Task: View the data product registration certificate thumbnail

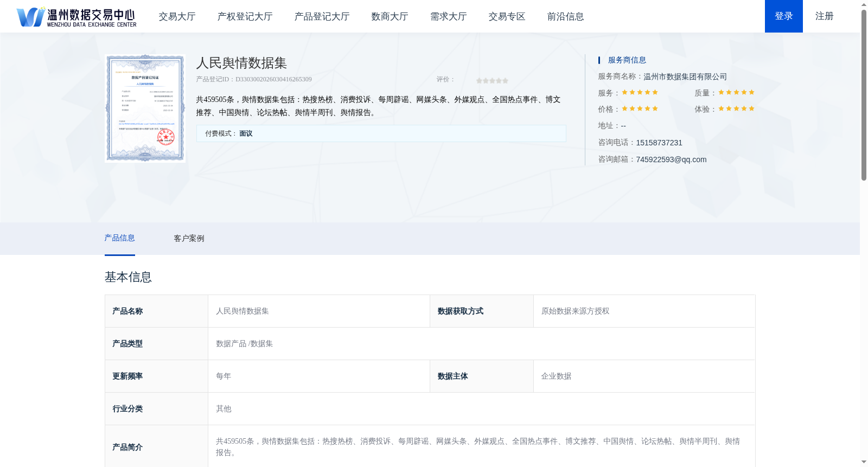Action: point(145,108)
